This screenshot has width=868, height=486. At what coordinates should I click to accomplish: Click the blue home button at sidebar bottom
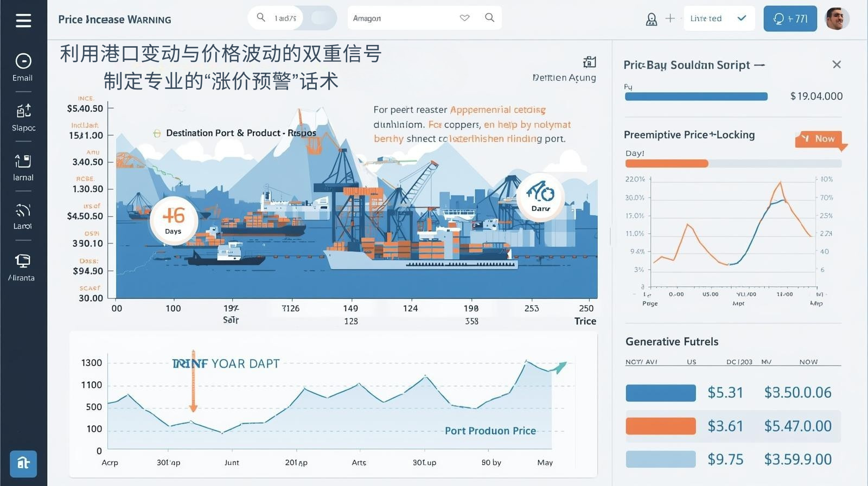click(23, 463)
